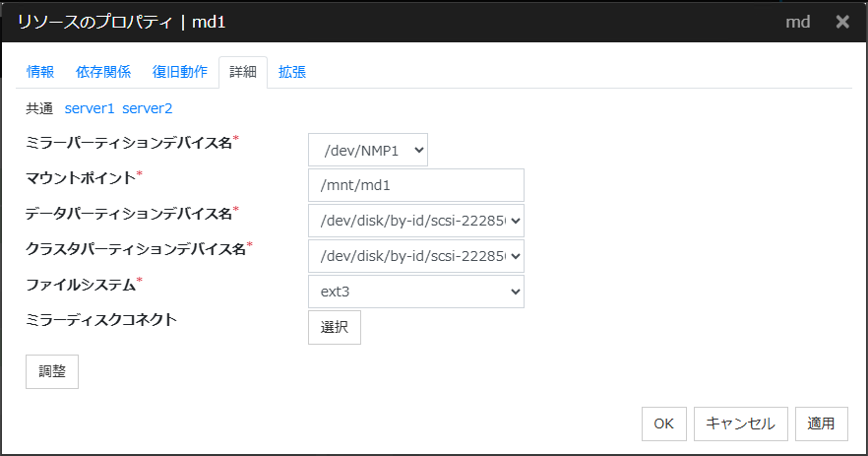Viewport: 868px width, 456px height.
Task: Click the 選択 button for mirror disk connect
Action: (x=335, y=327)
